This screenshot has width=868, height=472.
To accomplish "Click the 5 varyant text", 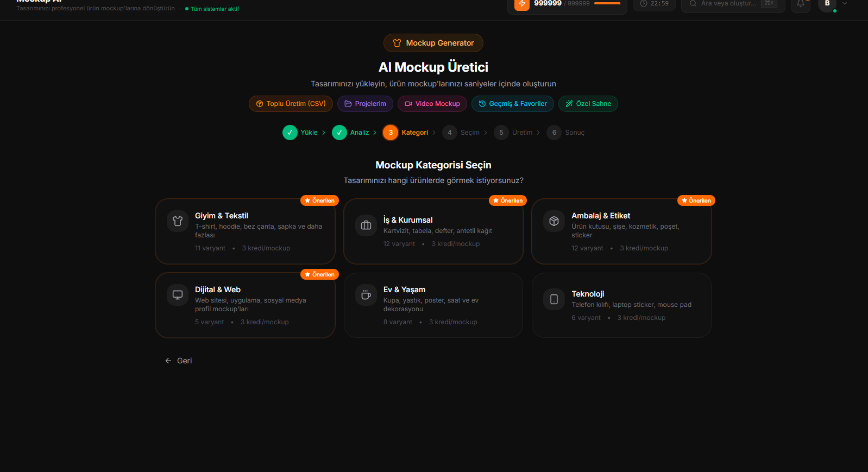I will point(210,322).
